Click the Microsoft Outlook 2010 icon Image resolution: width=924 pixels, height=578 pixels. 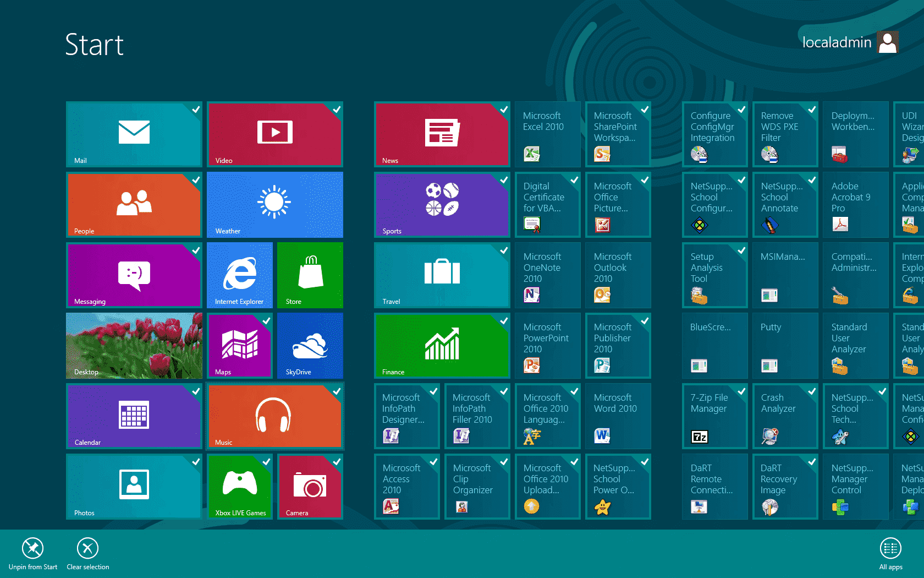(x=602, y=295)
